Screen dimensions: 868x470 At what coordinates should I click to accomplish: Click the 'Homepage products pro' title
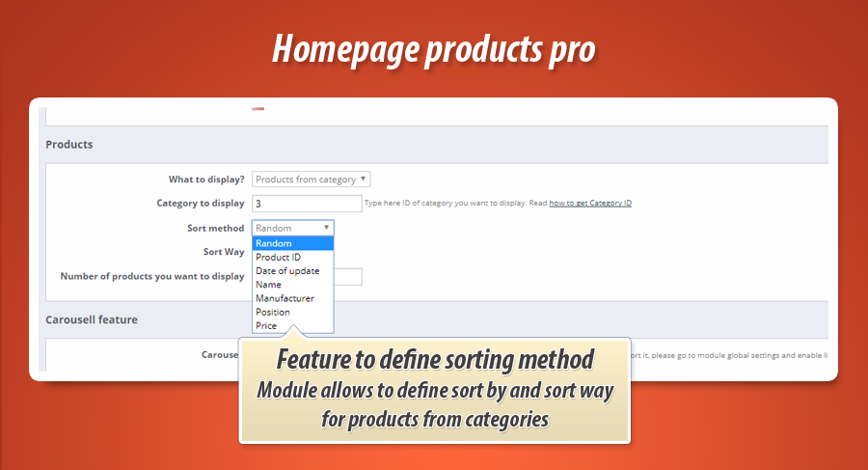click(433, 49)
